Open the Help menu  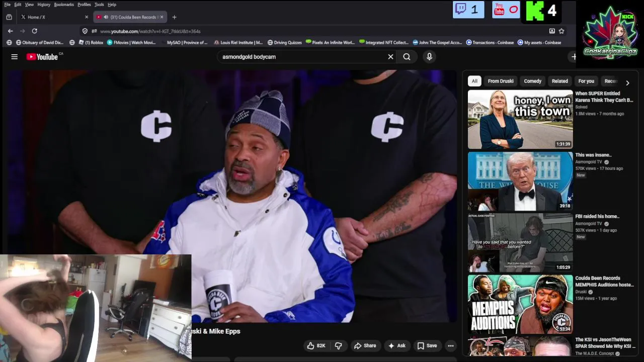[x=112, y=5]
